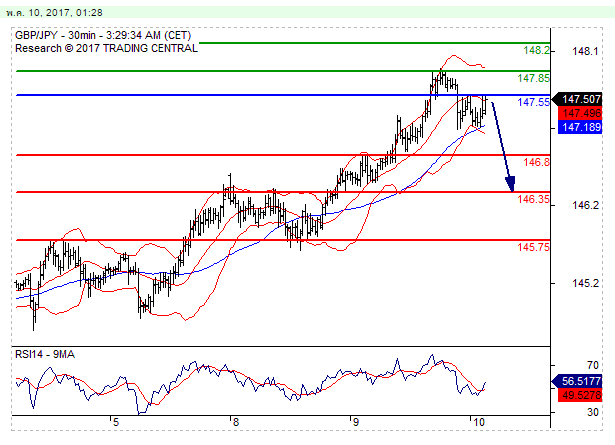The height and width of the screenshot is (445, 615).
Task: Click date marker 8 on time axis
Action: (x=232, y=424)
